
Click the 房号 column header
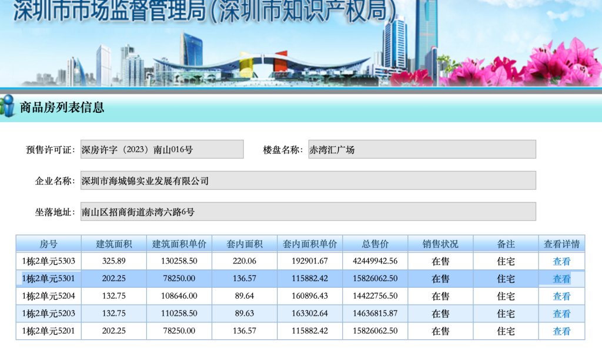(49, 244)
